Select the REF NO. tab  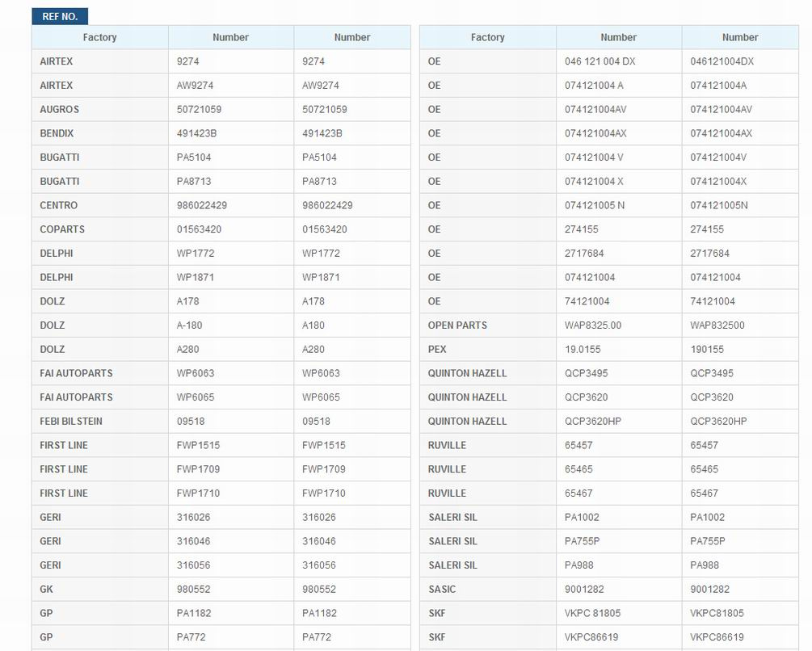click(60, 17)
